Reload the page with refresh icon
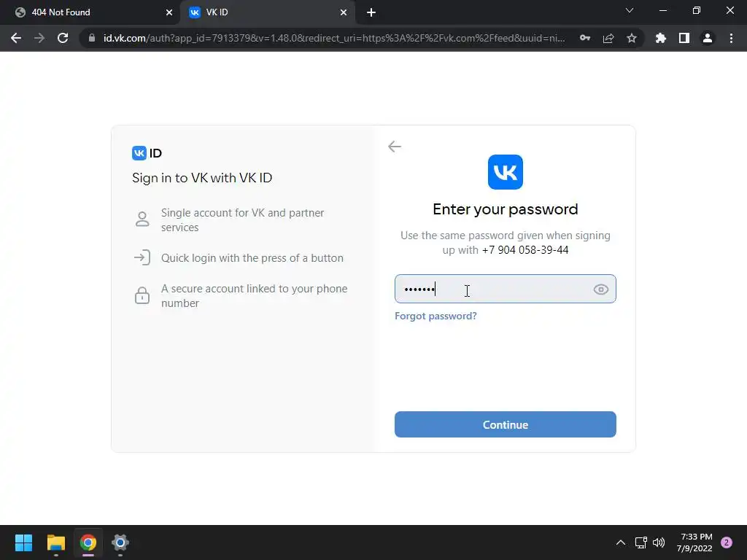Viewport: 747px width, 560px height. [63, 38]
